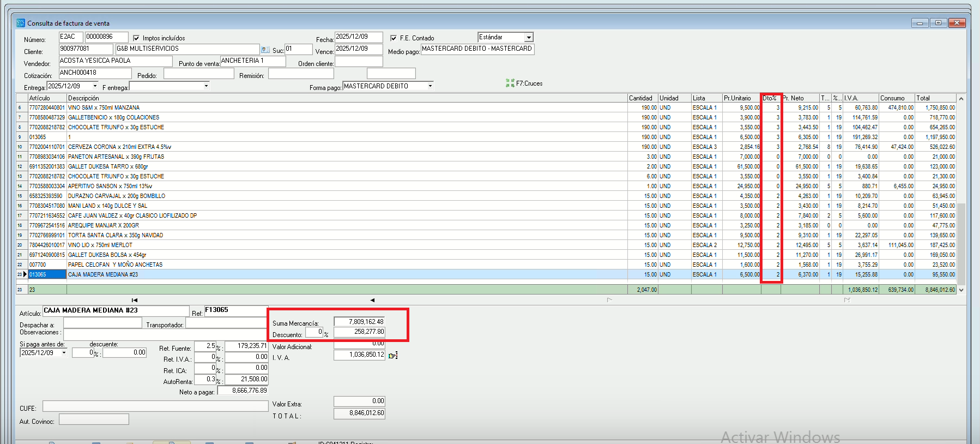Image resolution: width=980 pixels, height=444 pixels.
Task: Open the Si paga antes de date dropdown
Action: pos(64,353)
